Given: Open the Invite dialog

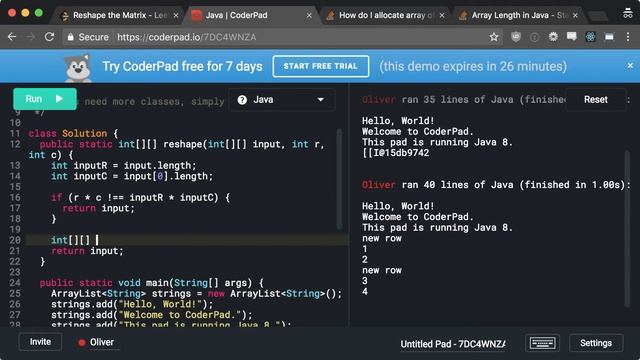Looking at the screenshot, I should pyautogui.click(x=40, y=342).
